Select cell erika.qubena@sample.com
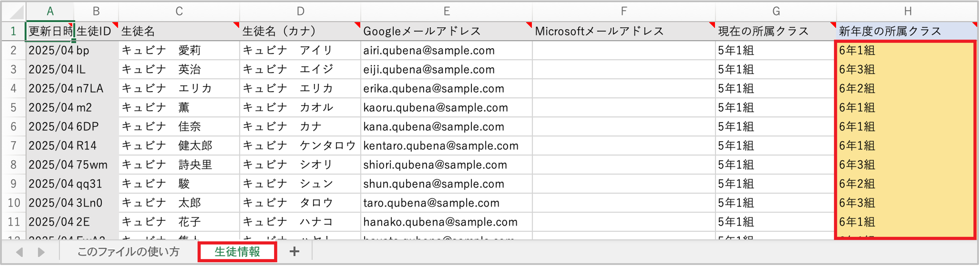This screenshot has height=266, width=980. click(x=446, y=88)
